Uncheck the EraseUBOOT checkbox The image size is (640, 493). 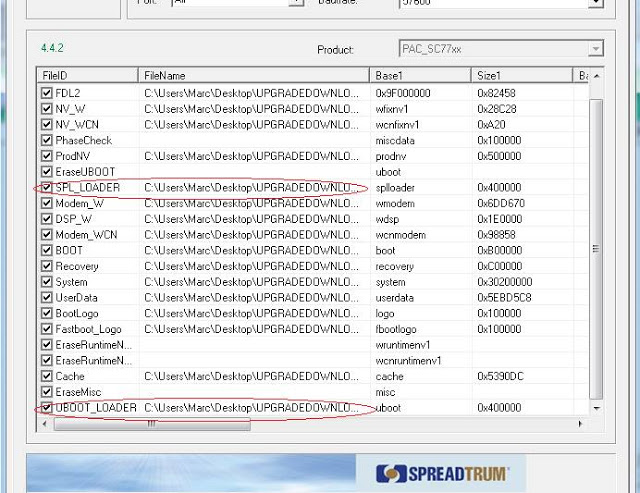click(47, 171)
